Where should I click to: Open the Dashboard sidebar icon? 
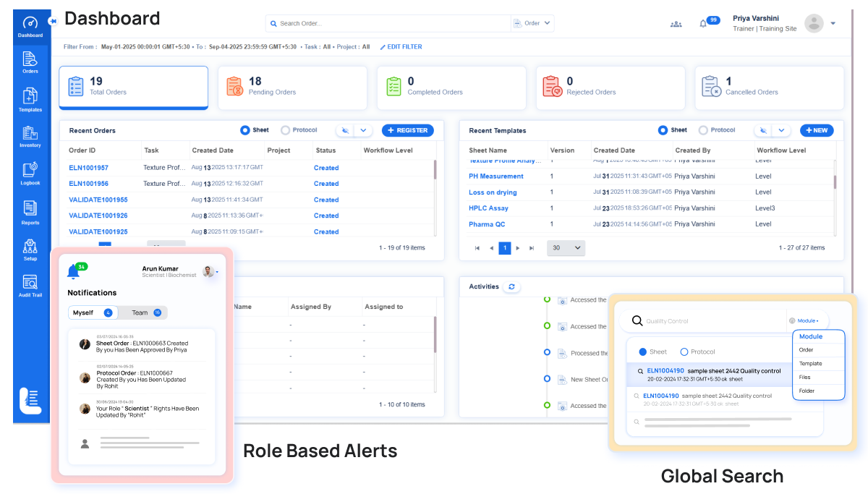tap(30, 27)
